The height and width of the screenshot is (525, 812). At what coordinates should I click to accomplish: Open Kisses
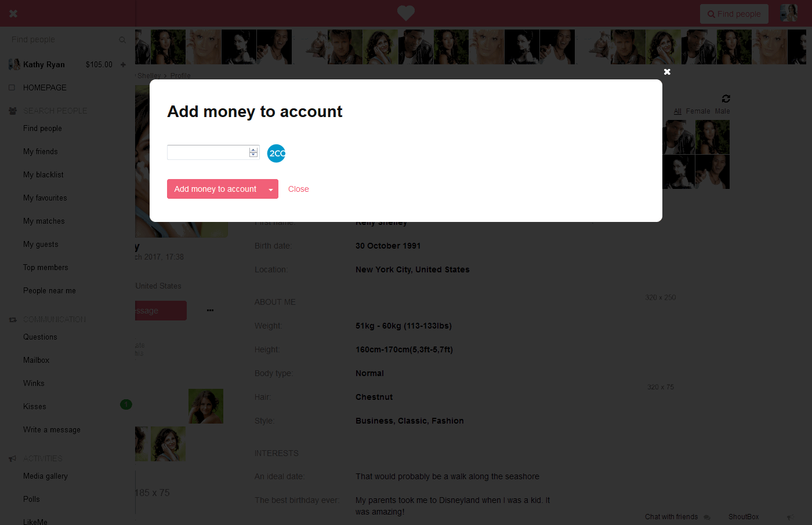[35, 406]
